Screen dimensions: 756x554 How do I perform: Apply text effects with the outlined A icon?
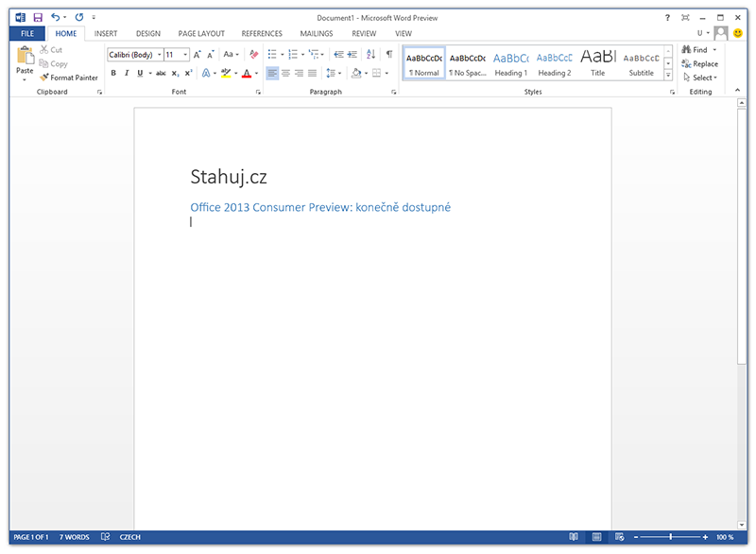click(206, 74)
